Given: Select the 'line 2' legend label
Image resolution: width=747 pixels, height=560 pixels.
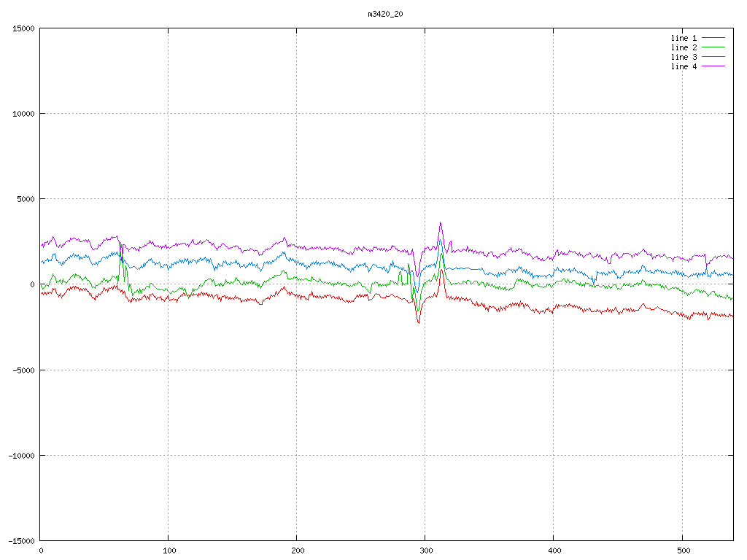Looking at the screenshot, I should pyautogui.click(x=684, y=47).
